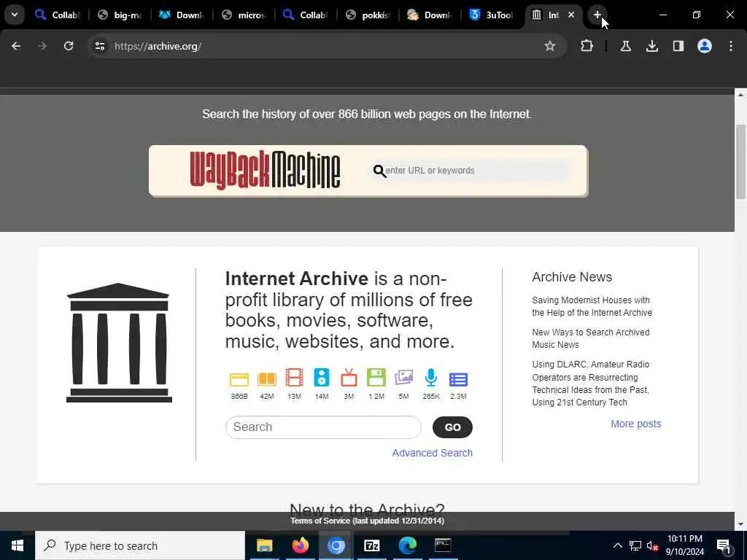Bookmark this page with the star icon

[x=550, y=46]
